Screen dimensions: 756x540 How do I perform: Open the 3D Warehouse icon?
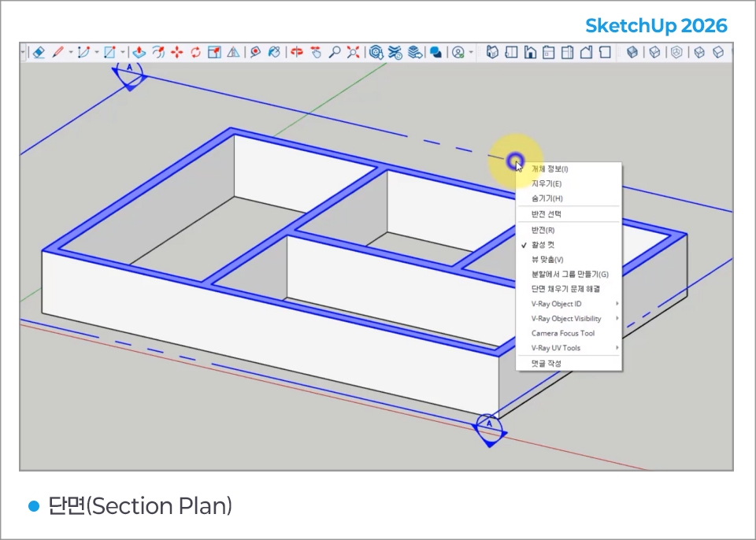tap(376, 52)
